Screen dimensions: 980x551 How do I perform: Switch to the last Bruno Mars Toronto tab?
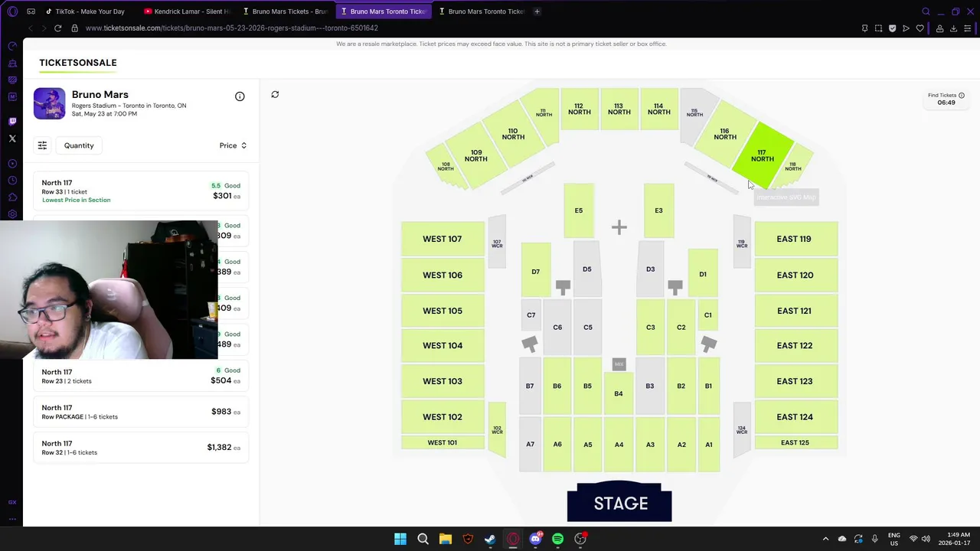(481, 11)
